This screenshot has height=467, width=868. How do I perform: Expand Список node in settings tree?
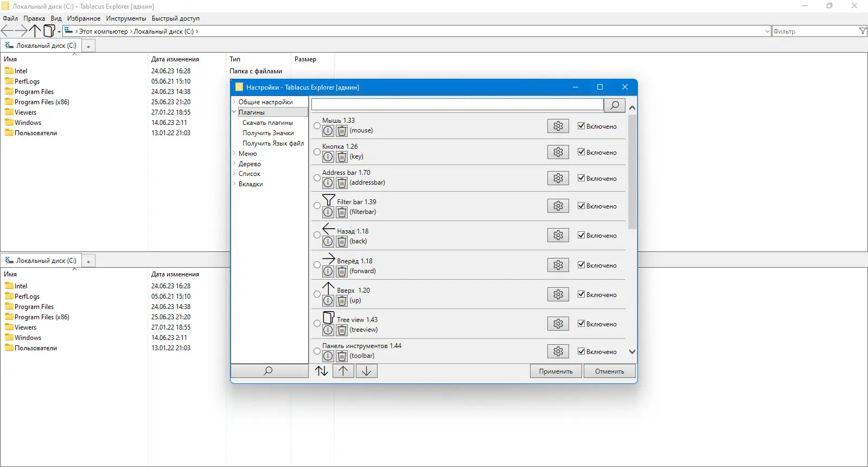click(x=234, y=174)
